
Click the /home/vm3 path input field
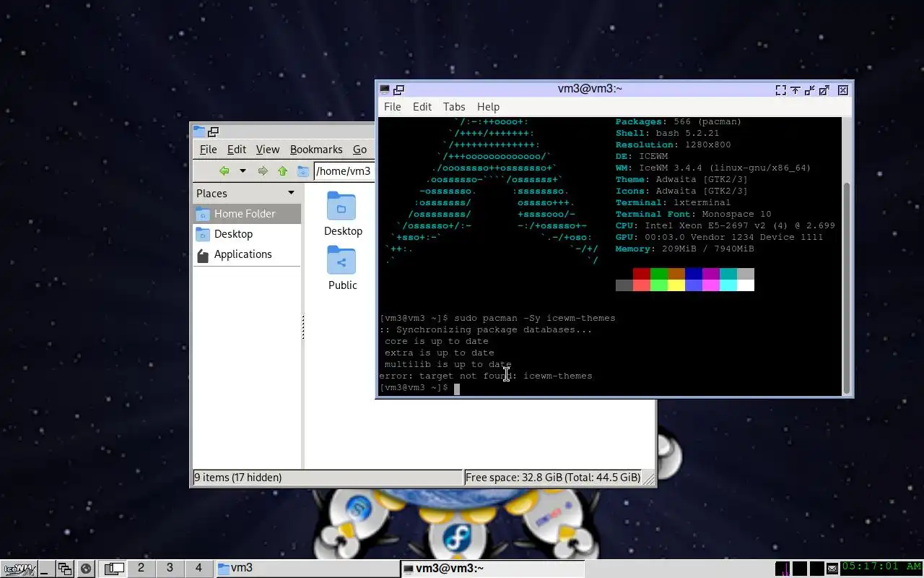pyautogui.click(x=344, y=171)
